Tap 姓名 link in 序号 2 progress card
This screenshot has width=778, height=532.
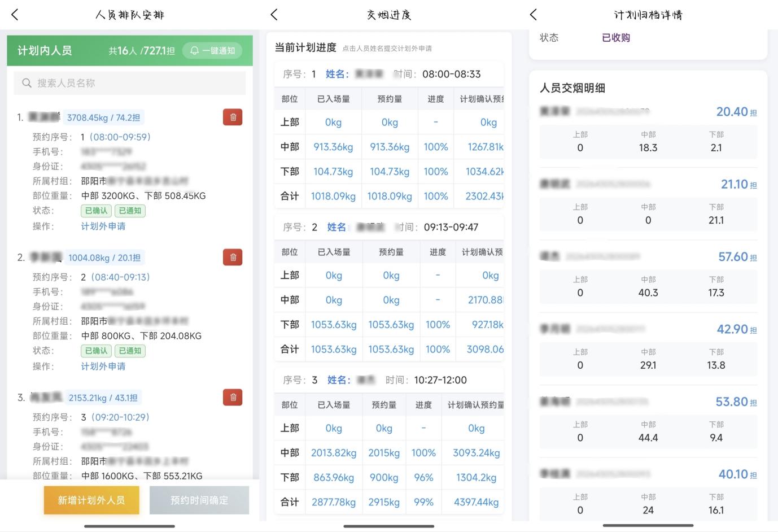pos(336,227)
